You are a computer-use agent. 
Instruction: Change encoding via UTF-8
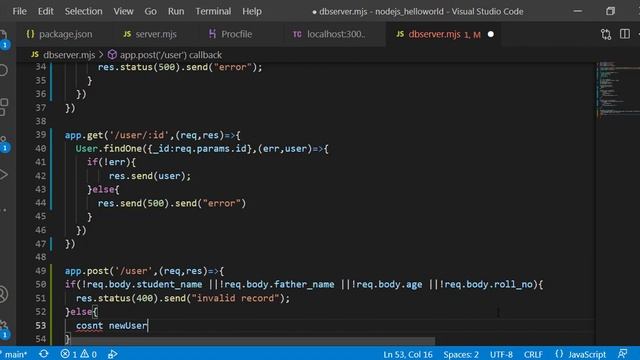[x=501, y=354]
